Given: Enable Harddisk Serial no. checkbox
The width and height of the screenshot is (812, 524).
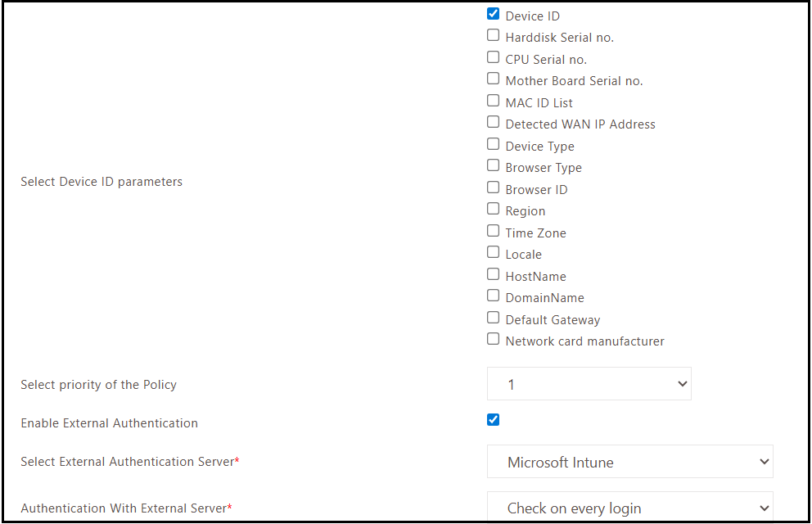Looking at the screenshot, I should coord(493,35).
